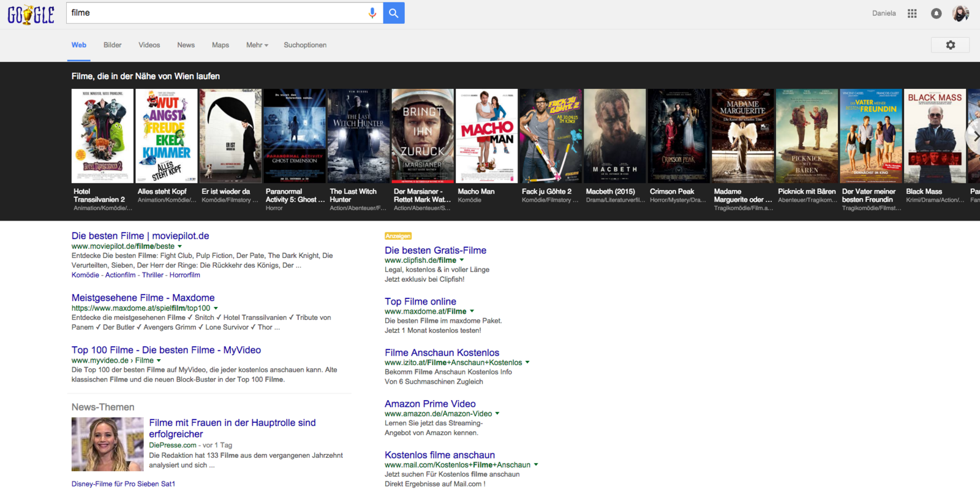Viewport: 980px width, 489px height.
Task: Expand mail.com ad dropdown arrow
Action: coord(536,465)
